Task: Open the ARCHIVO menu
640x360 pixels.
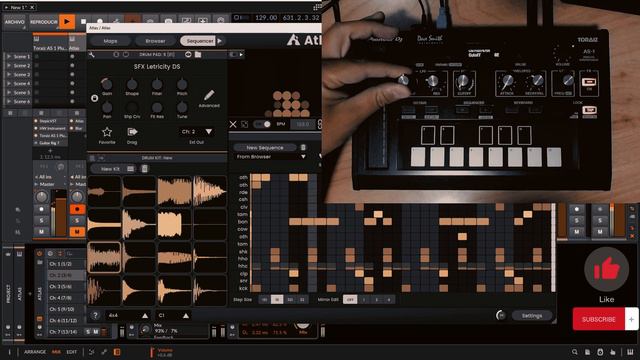Action: pos(15,22)
